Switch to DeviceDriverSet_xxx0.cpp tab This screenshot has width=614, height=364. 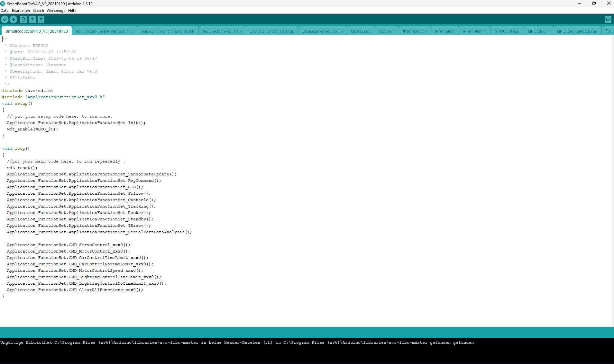click(x=272, y=31)
